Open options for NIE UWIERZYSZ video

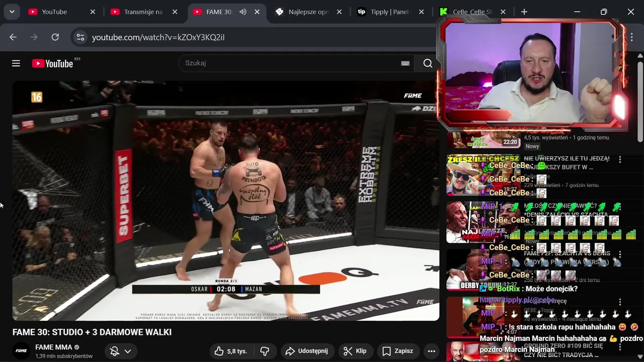[x=620, y=159]
